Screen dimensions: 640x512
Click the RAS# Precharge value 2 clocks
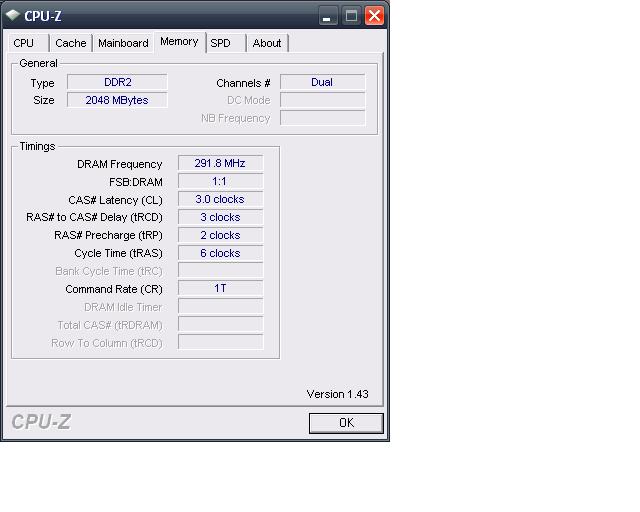(220, 235)
